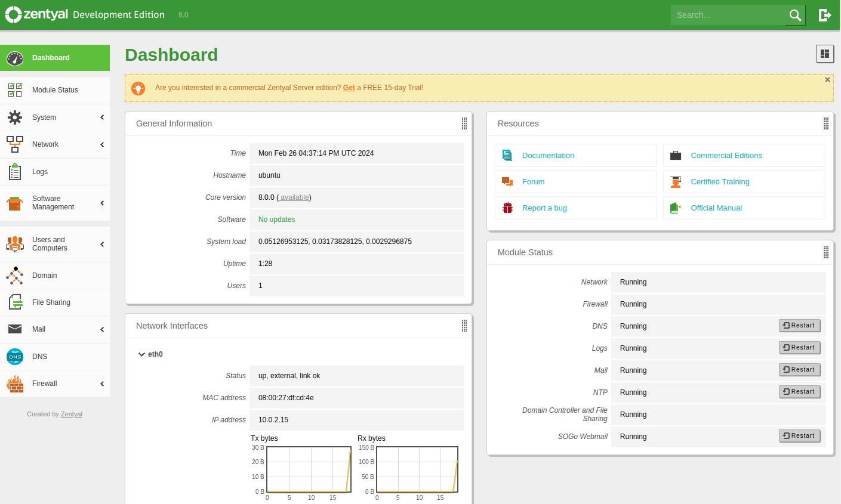Click the Dashboard gauge icon in the sidebar
Image resolution: width=841 pixels, height=504 pixels.
15,58
